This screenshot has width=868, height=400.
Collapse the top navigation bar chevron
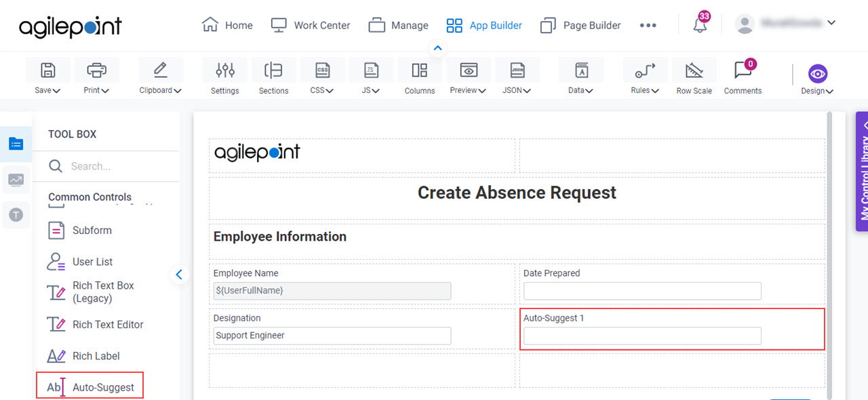pyautogui.click(x=437, y=48)
